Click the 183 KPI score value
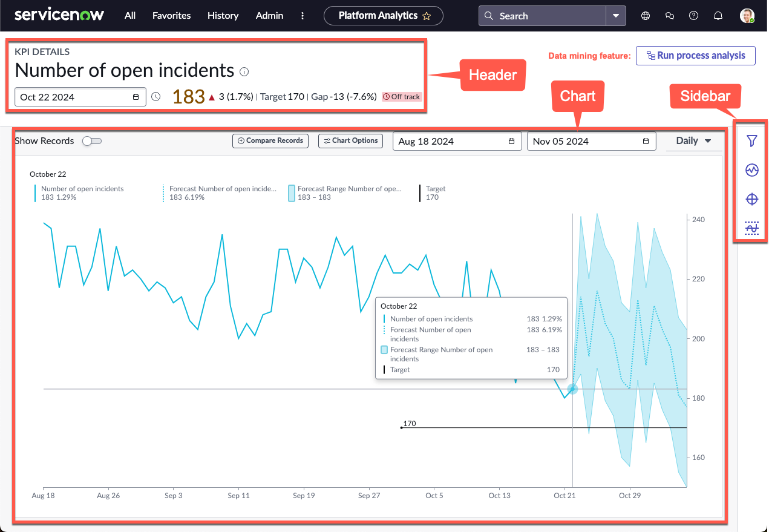This screenshot has width=769, height=532. tap(189, 97)
